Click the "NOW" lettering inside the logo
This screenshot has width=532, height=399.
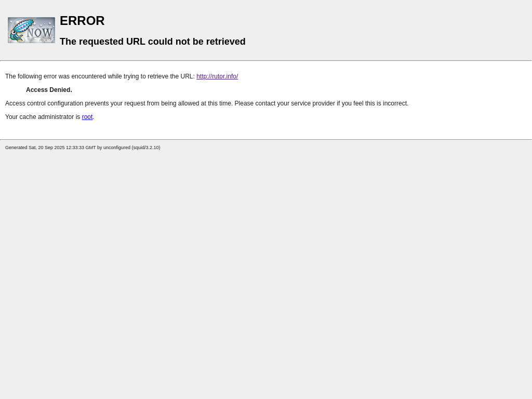coord(40,33)
